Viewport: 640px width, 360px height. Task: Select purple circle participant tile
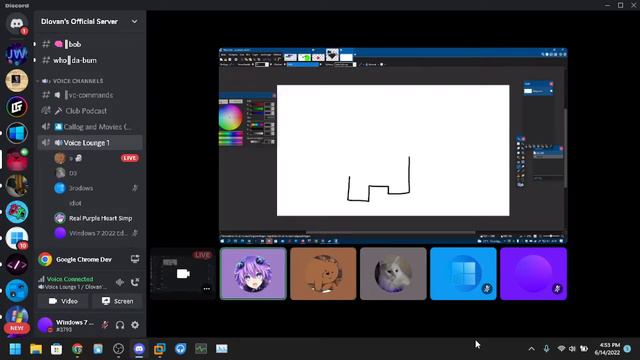(x=533, y=273)
